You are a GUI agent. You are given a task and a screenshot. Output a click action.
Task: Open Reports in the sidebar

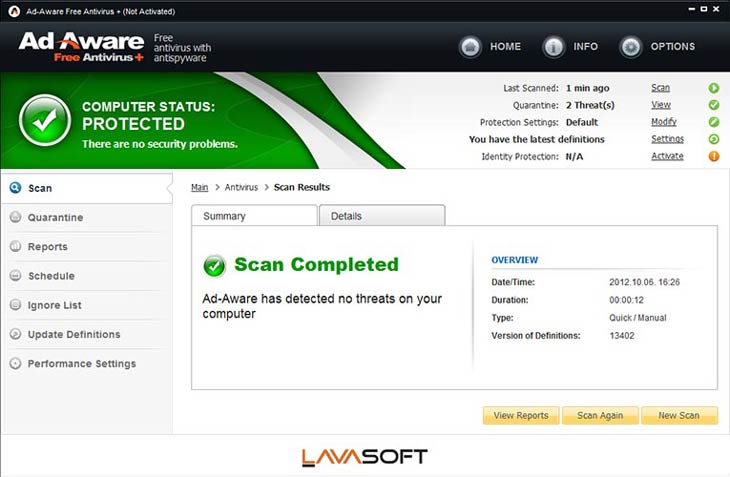pos(87,247)
